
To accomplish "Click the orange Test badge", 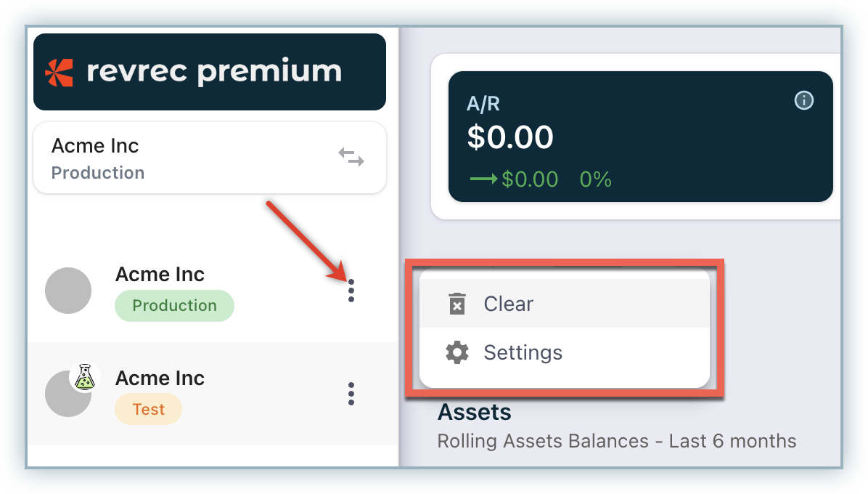I will 148,410.
